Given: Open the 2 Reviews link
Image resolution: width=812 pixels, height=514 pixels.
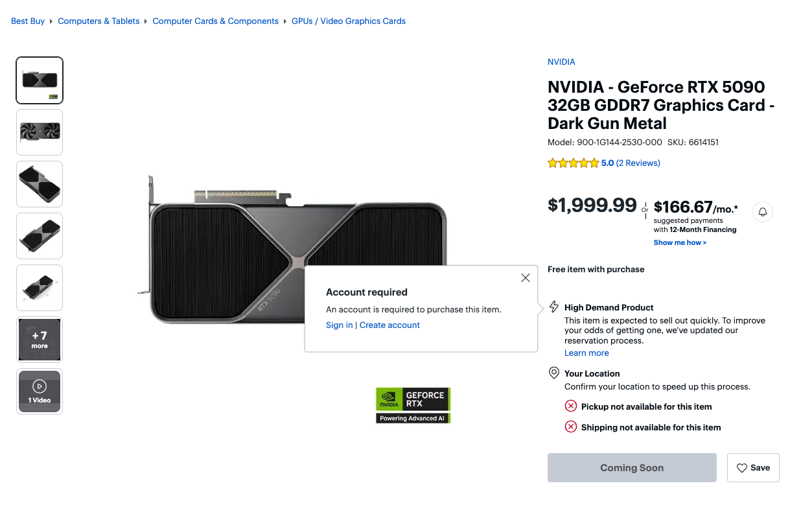Looking at the screenshot, I should click(x=638, y=163).
